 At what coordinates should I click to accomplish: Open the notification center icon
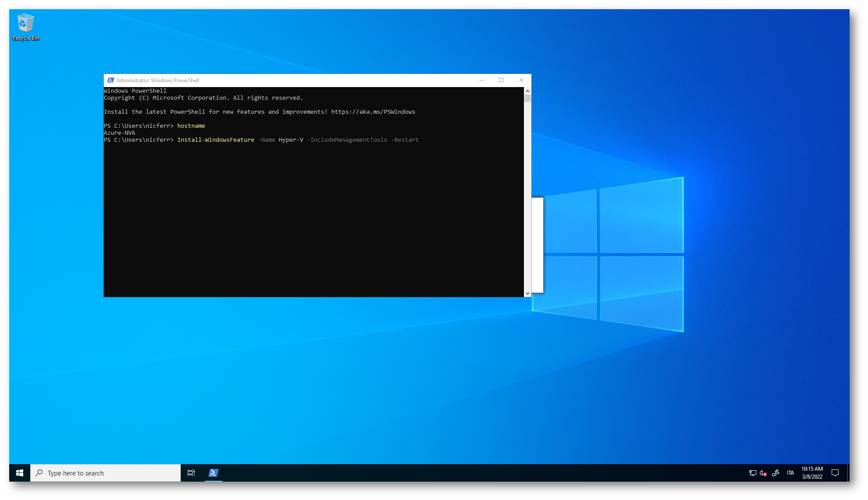835,473
